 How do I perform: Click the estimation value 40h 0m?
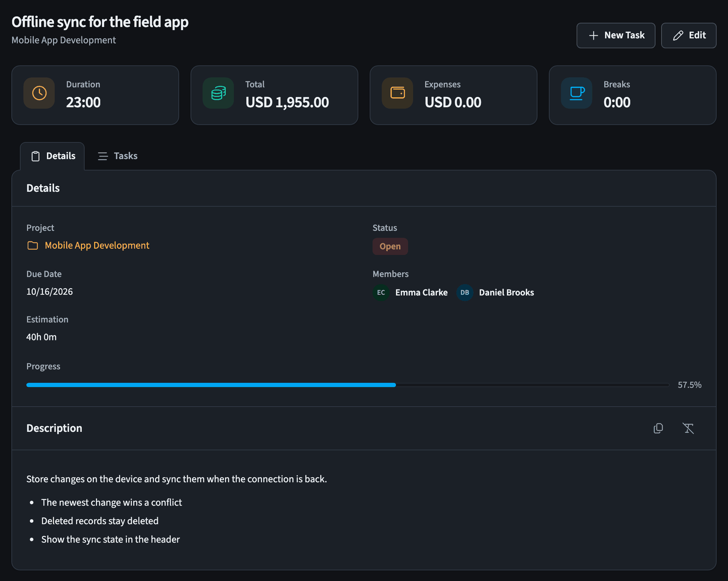[41, 337]
